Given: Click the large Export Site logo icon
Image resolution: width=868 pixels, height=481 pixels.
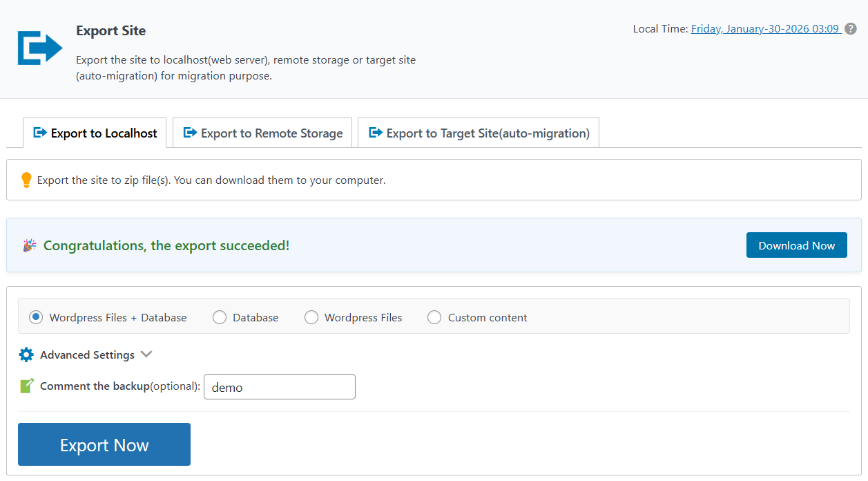Looking at the screenshot, I should (x=40, y=48).
